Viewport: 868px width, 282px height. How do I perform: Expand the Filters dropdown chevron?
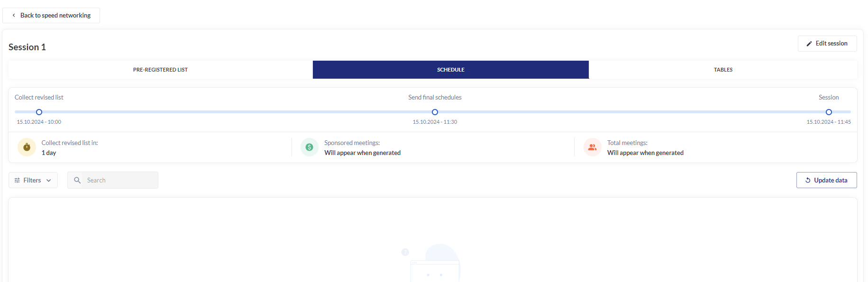49,180
